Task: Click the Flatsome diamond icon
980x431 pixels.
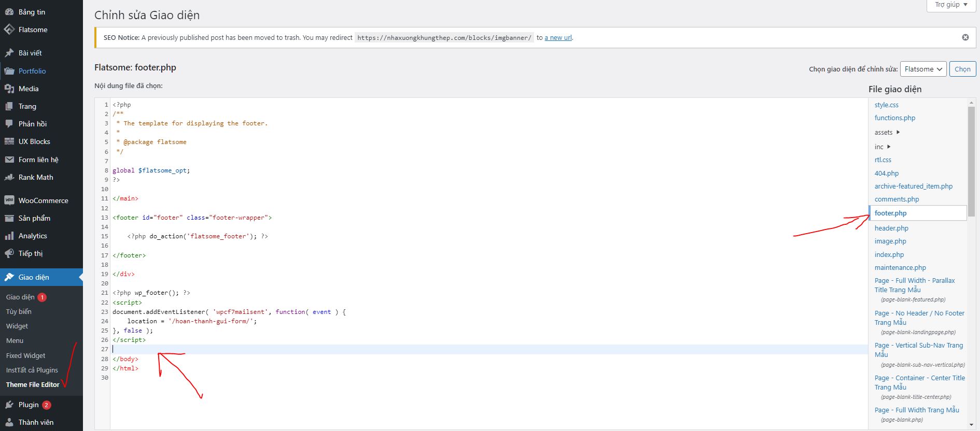Action: tap(9, 30)
